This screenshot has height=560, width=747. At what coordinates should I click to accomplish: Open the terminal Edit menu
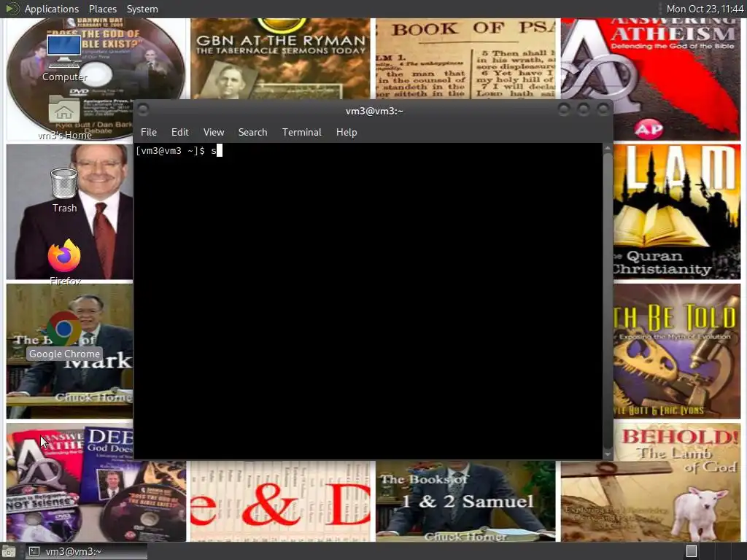pyautogui.click(x=179, y=133)
